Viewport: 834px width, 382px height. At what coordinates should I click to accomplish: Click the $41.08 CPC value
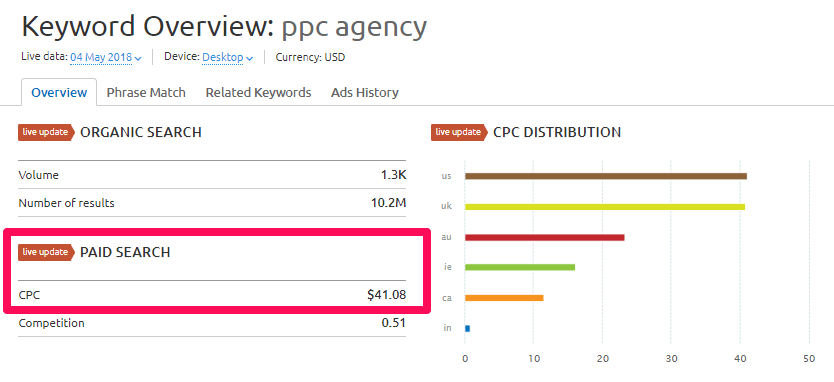[x=387, y=294]
